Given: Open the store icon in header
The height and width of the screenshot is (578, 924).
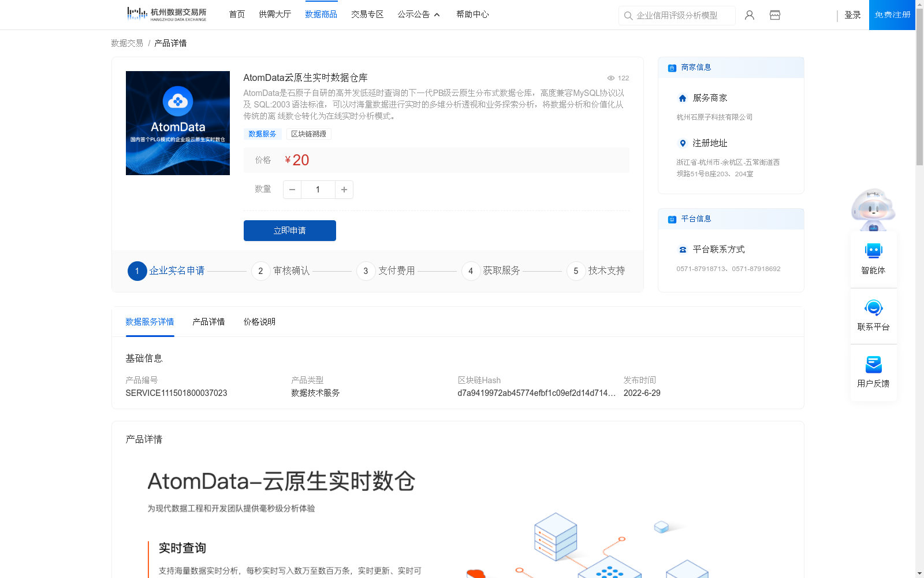Looking at the screenshot, I should tap(775, 15).
